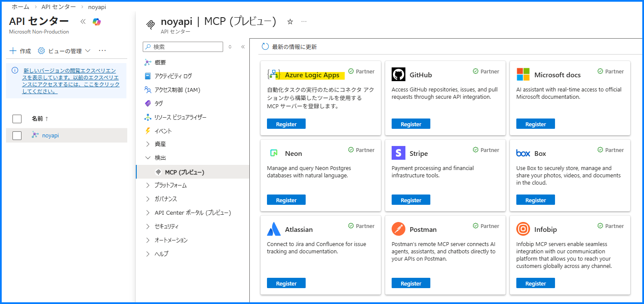
Task: Click the 検索 search field
Action: (x=183, y=47)
